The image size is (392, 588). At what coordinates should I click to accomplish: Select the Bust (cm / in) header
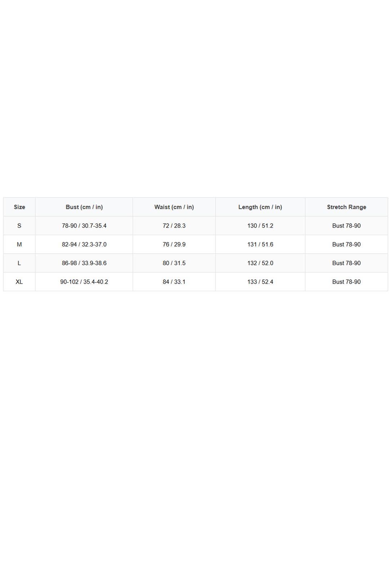click(84, 207)
